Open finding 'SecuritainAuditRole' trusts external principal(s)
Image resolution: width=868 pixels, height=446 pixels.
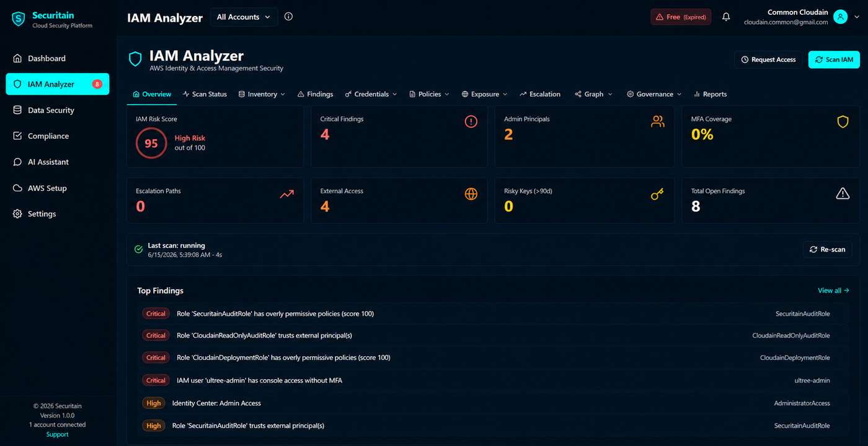[x=493, y=426]
